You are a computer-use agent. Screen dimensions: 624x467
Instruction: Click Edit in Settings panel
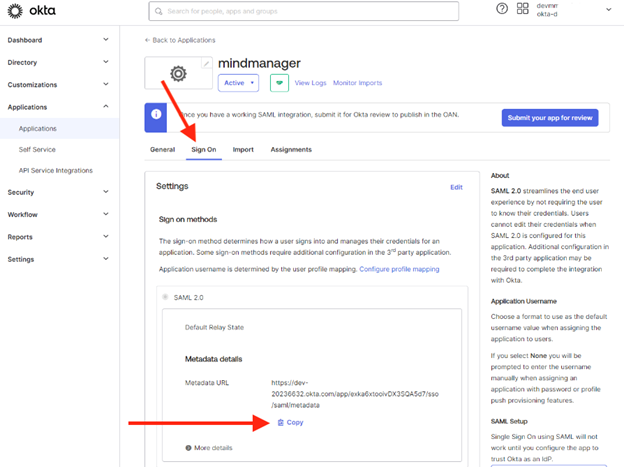[x=456, y=187]
